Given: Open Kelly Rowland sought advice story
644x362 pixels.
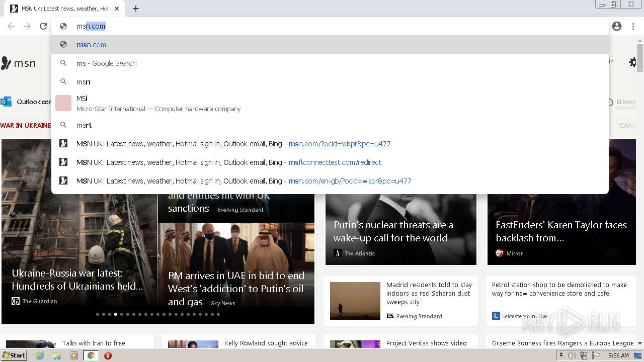Looking at the screenshot, I should (266, 343).
